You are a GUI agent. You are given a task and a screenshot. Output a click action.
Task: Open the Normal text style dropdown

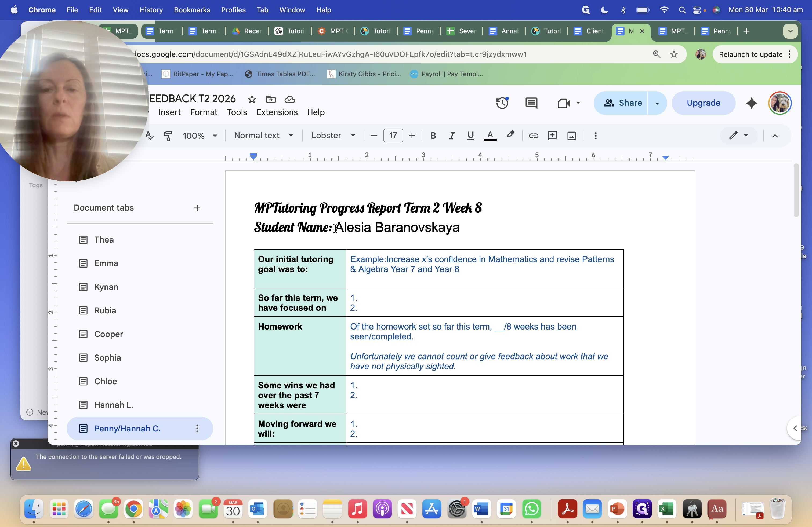(x=264, y=136)
